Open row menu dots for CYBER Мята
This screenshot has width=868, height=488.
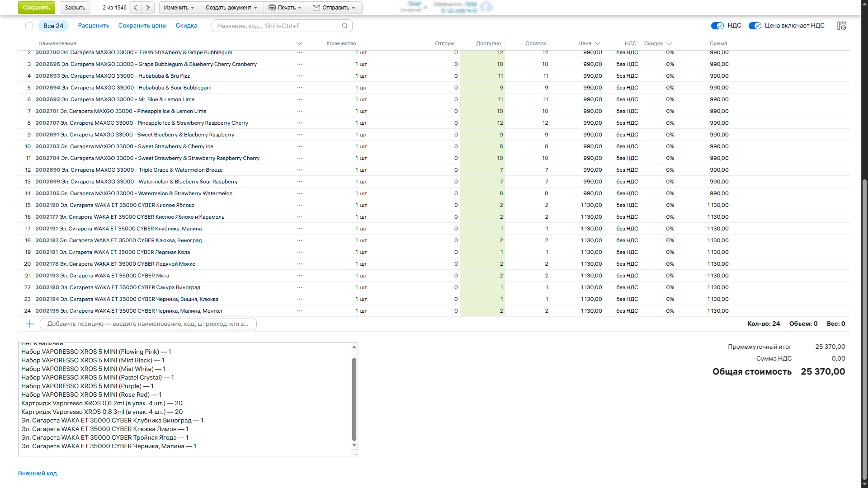tap(300, 276)
